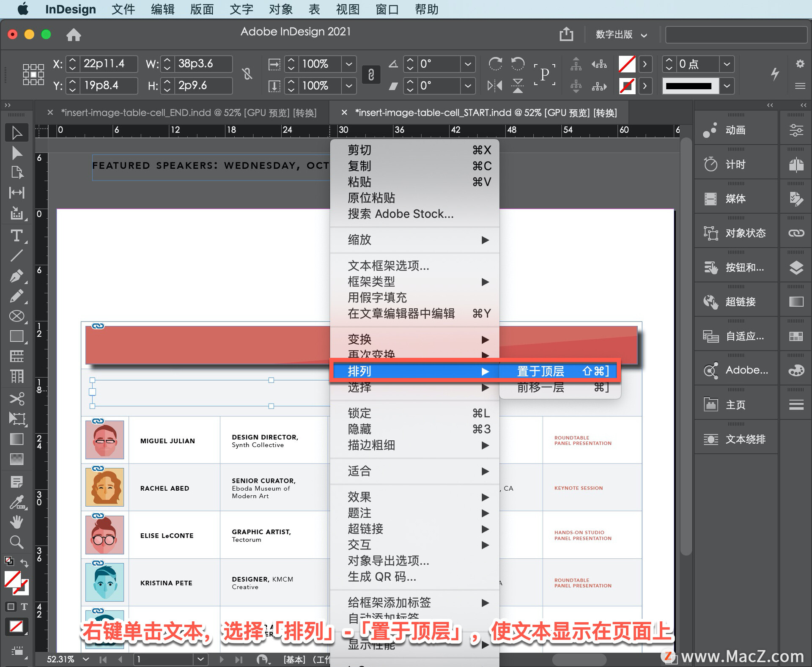Screen dimensions: 812x667
Task: Select the Scissors tool
Action: [x=16, y=398]
